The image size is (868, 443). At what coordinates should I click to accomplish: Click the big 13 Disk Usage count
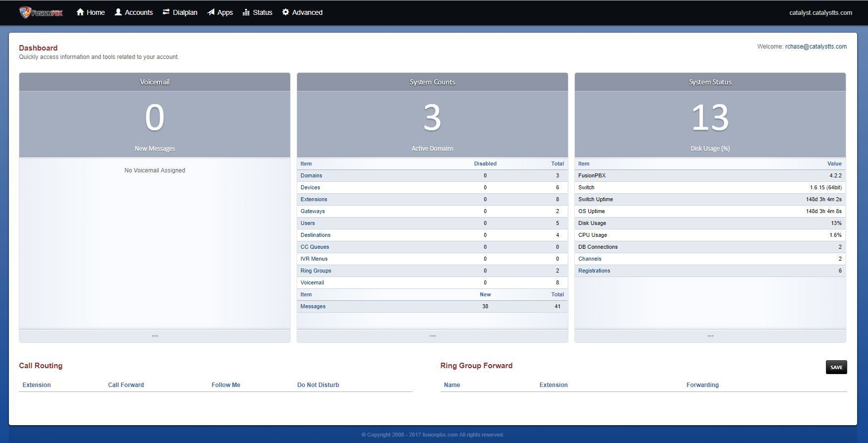point(710,118)
